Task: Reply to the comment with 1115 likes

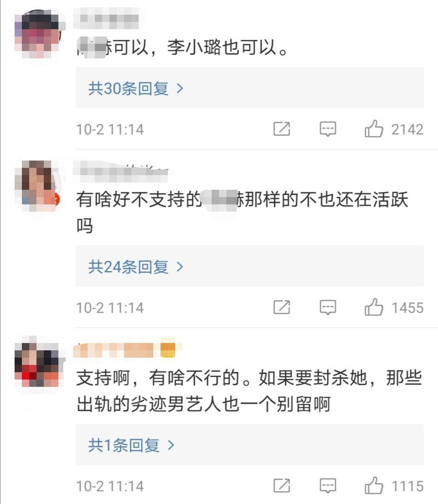Action: click(328, 486)
